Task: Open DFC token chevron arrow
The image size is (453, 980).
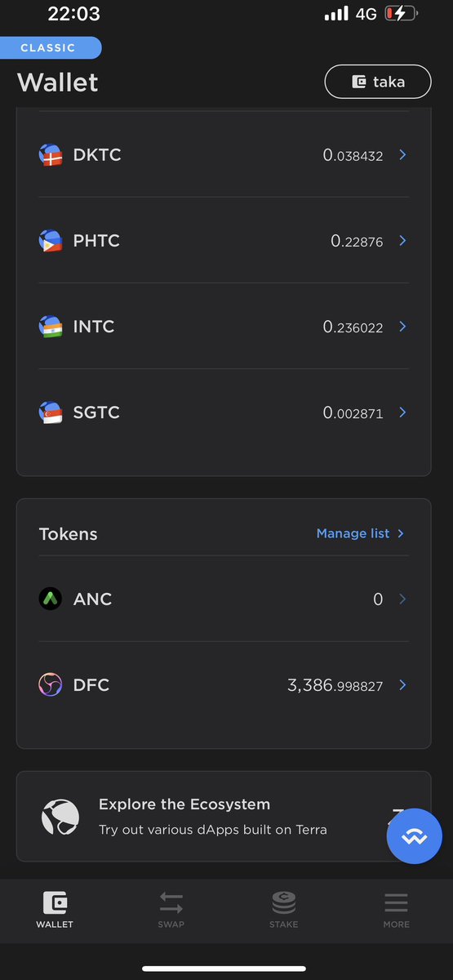Action: tap(402, 685)
